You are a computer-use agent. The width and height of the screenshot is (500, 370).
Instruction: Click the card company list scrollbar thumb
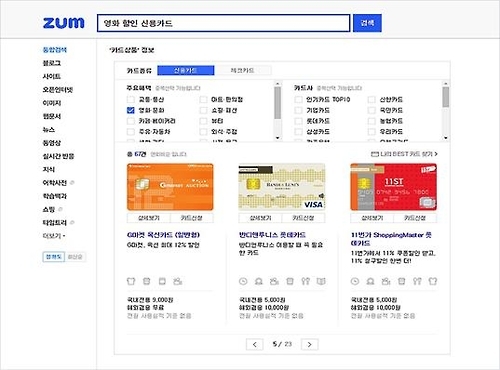pos(446,97)
